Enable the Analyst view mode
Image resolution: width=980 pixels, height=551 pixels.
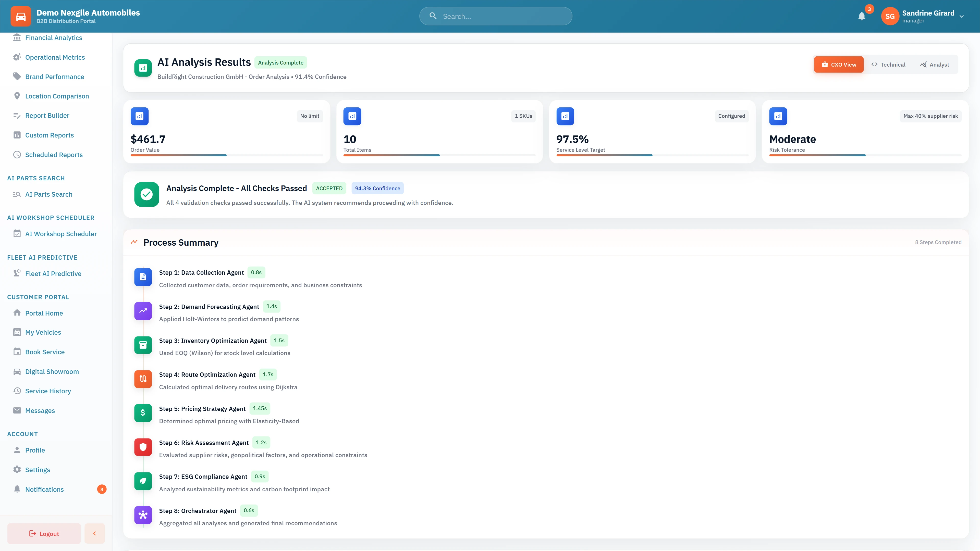click(936, 64)
